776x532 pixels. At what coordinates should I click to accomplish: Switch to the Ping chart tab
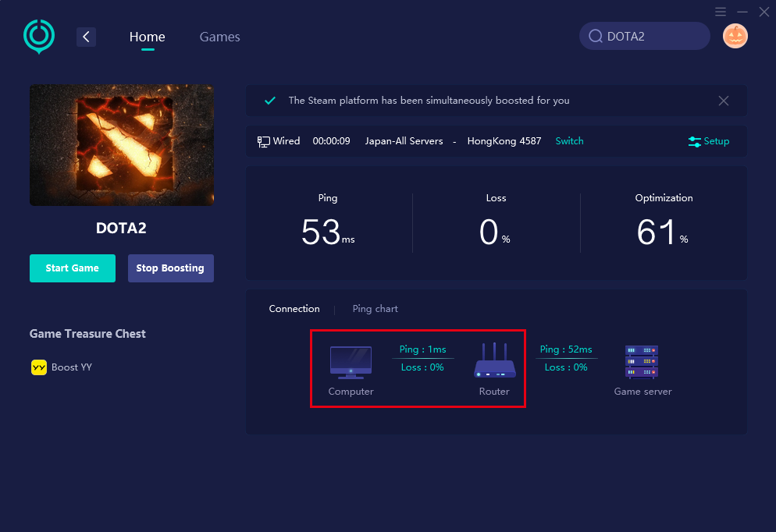coord(376,309)
